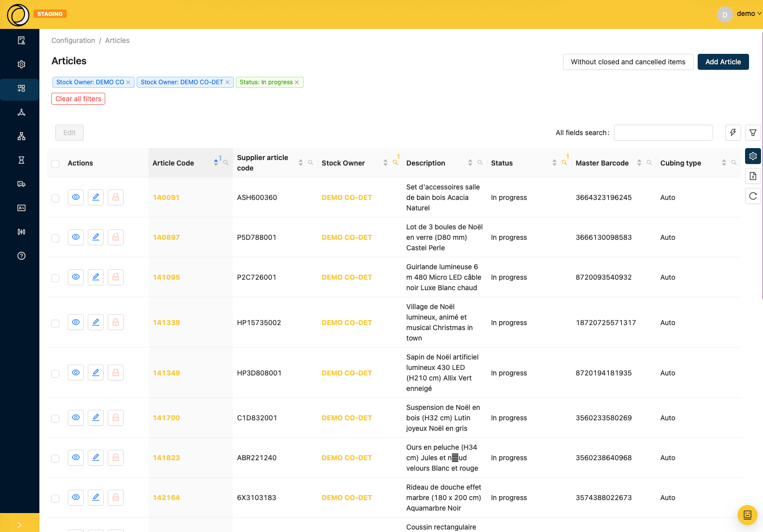Click the Add Article button

pos(723,62)
